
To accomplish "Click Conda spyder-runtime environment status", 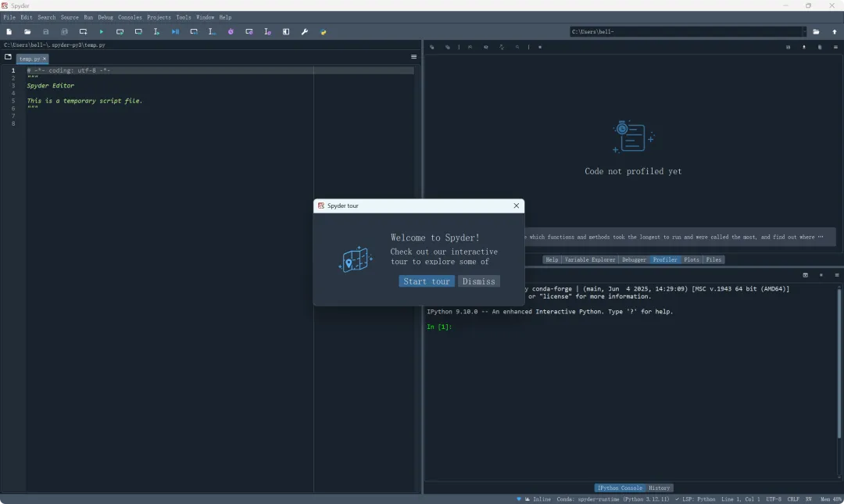I will (613, 499).
